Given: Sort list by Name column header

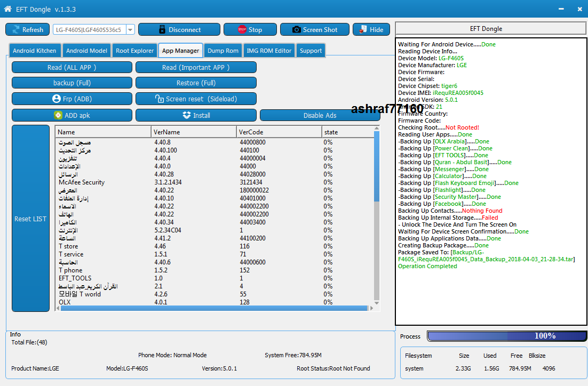Looking at the screenshot, I should point(103,132).
